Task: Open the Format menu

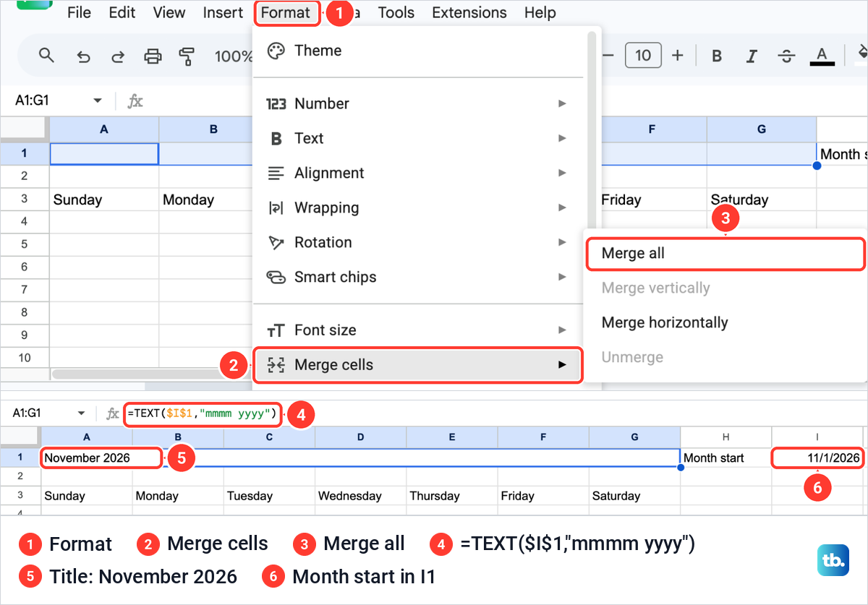Action: tap(286, 13)
